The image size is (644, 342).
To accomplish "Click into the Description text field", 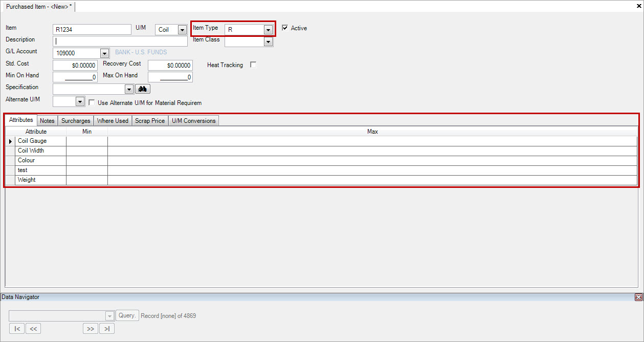I will pyautogui.click(x=120, y=41).
